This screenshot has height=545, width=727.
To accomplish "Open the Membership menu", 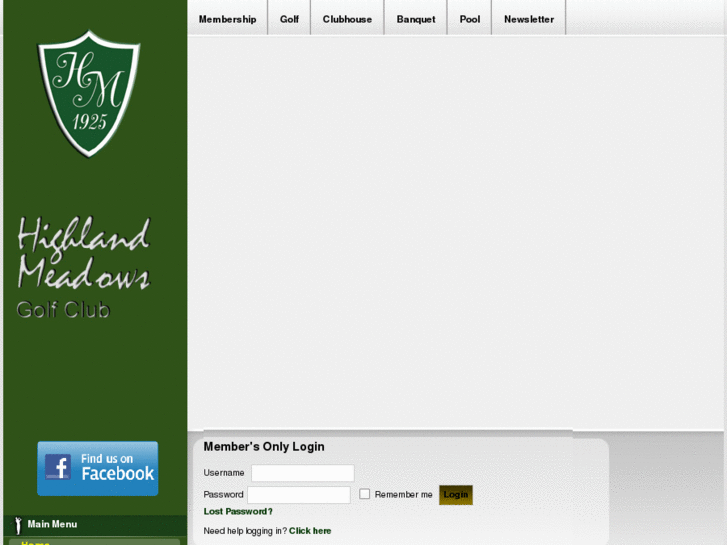I will (228, 19).
